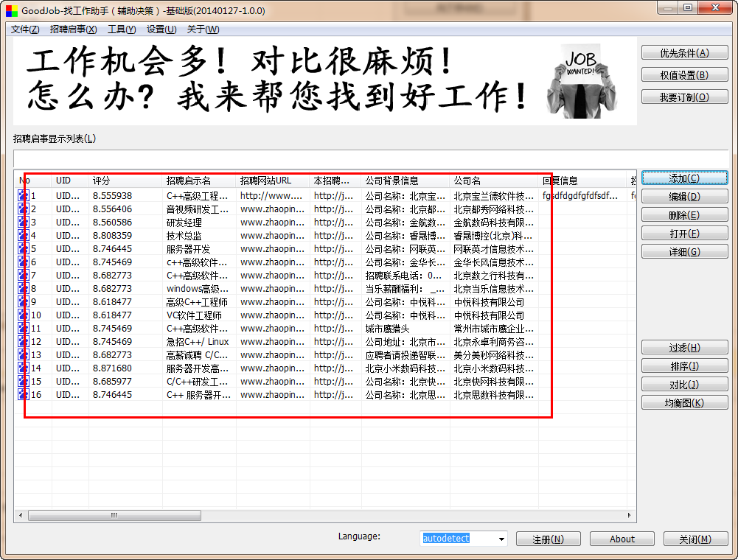Open the 工具(Y) menu
This screenshot has height=560, width=738.
[122, 29]
